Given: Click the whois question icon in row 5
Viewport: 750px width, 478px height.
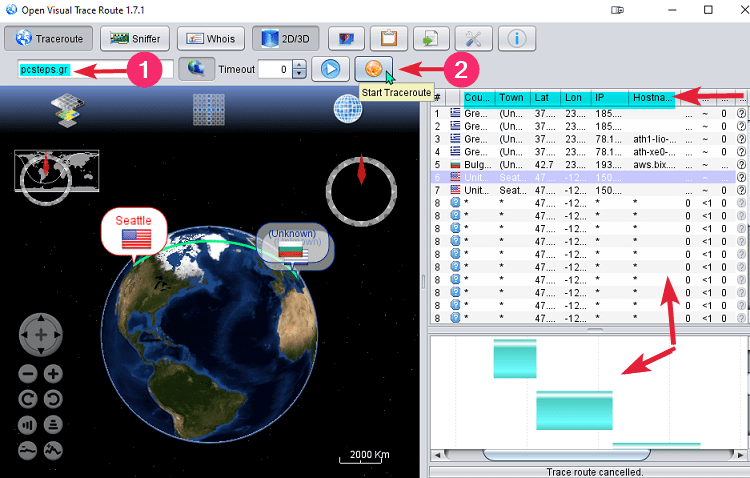Looking at the screenshot, I should (x=741, y=164).
